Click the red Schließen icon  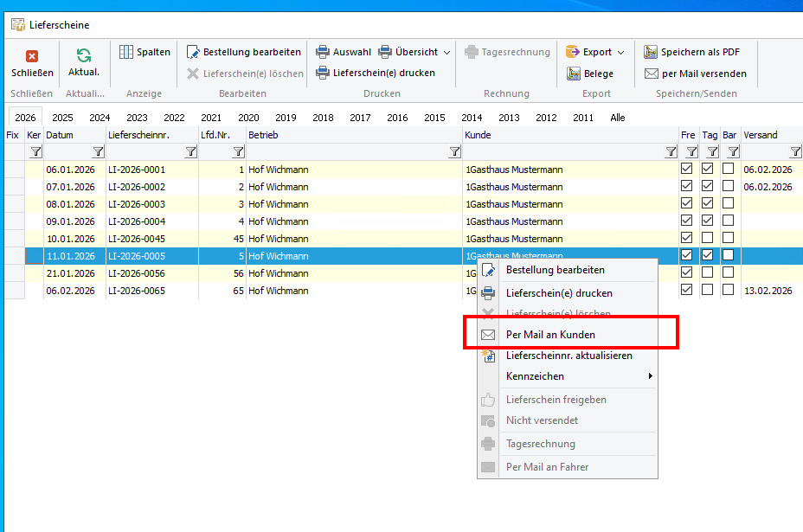pyautogui.click(x=32, y=57)
